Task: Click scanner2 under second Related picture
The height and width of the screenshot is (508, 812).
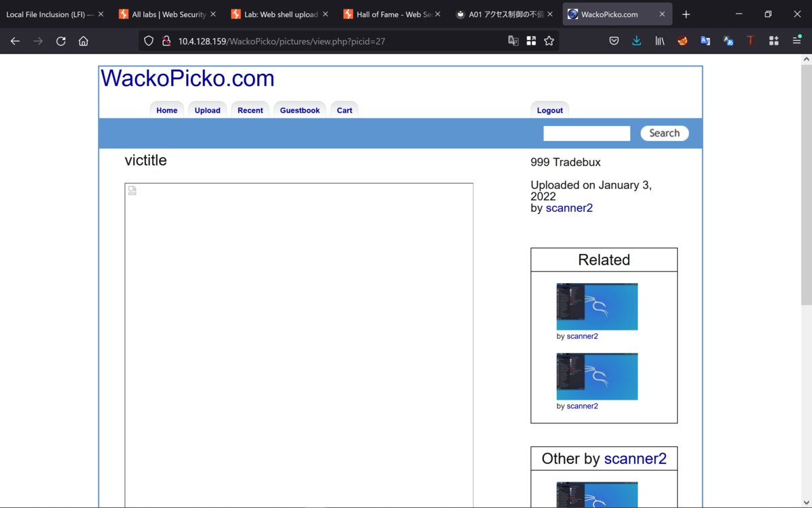Action: (x=582, y=406)
